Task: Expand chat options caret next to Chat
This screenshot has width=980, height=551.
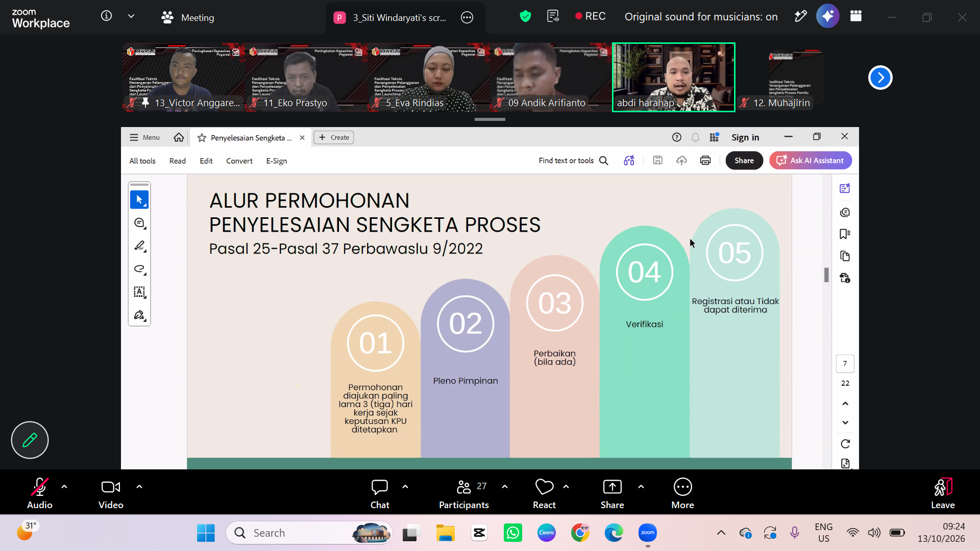Action: (405, 487)
